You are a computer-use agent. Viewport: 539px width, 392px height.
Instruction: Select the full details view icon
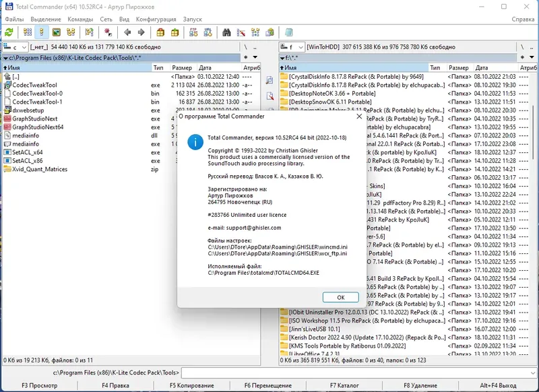pyautogui.click(x=42, y=32)
